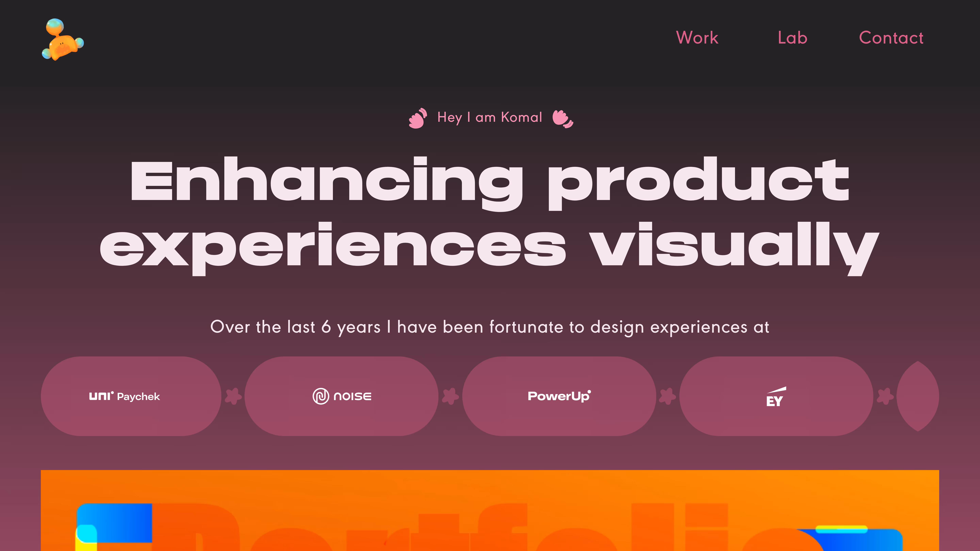The image size is (980, 551).
Task: Open the Contact nav link
Action: click(891, 38)
